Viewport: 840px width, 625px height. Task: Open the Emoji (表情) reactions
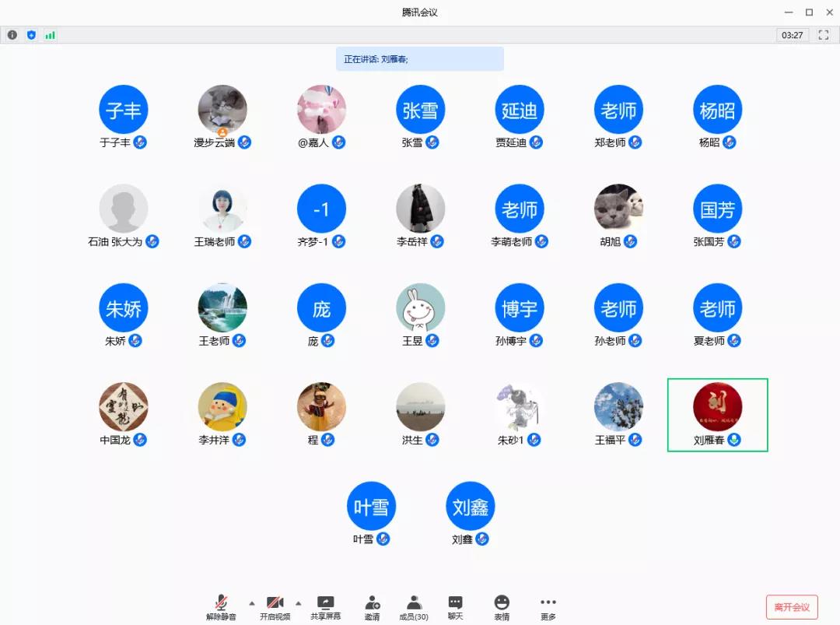[x=502, y=607]
